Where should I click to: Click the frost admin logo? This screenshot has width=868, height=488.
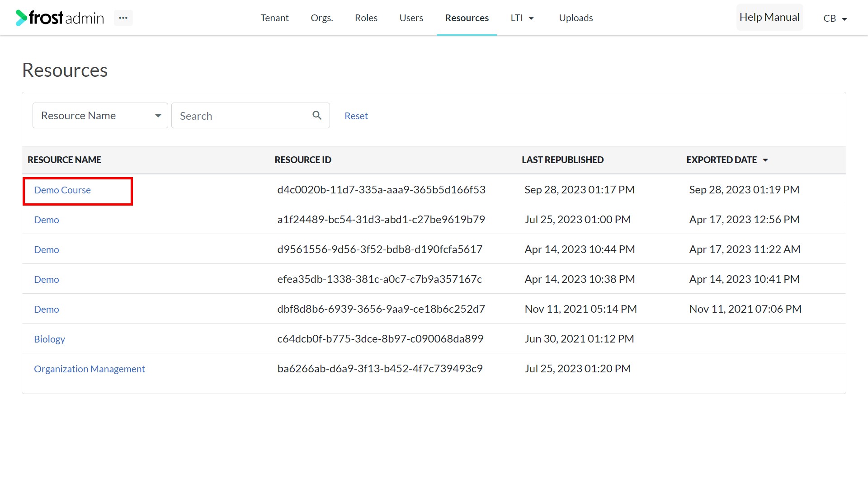point(60,18)
